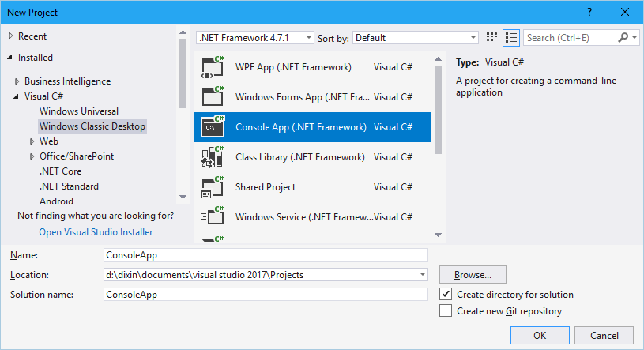Screen dimensions: 644x350
Task: Select Android category
Action: (x=56, y=201)
